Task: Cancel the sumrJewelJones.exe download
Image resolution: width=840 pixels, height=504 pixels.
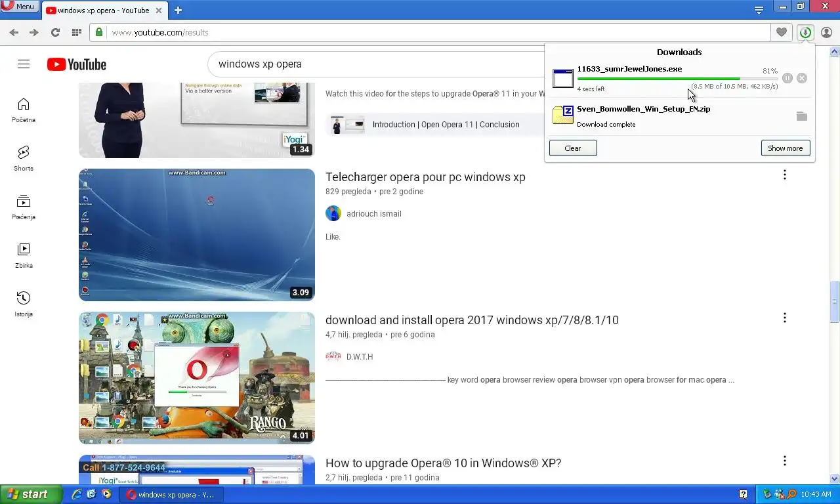Action: (x=802, y=78)
